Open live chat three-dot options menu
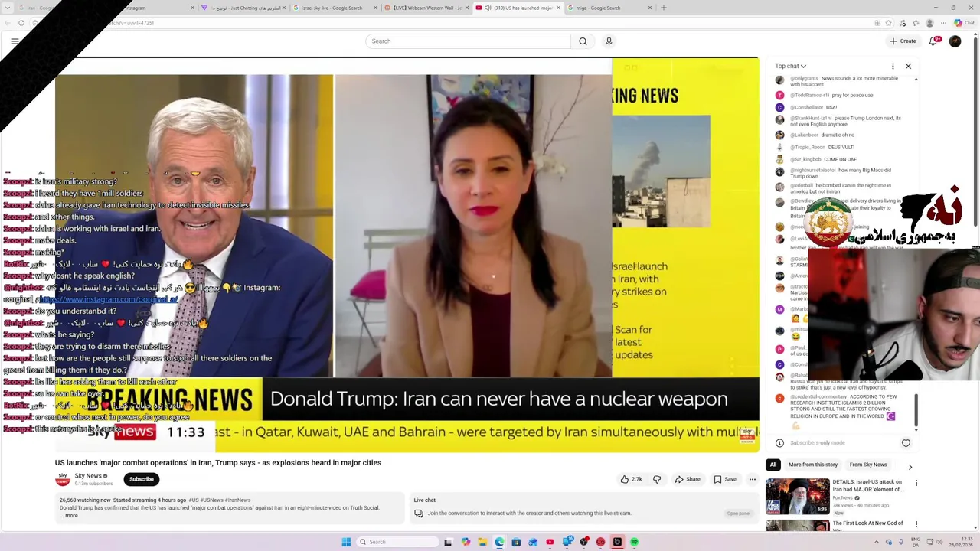This screenshot has height=551, width=980. 893,66
